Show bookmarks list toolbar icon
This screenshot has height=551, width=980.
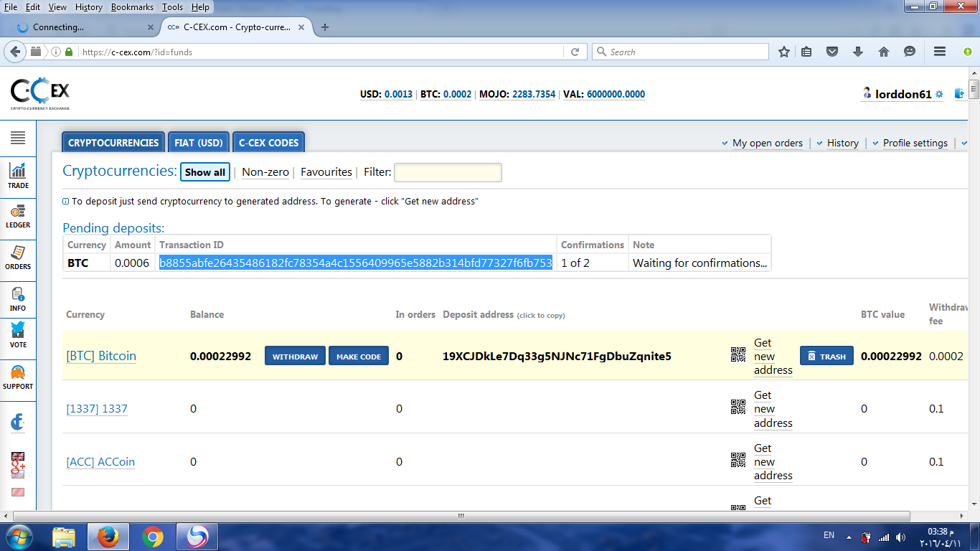pyautogui.click(x=806, y=52)
